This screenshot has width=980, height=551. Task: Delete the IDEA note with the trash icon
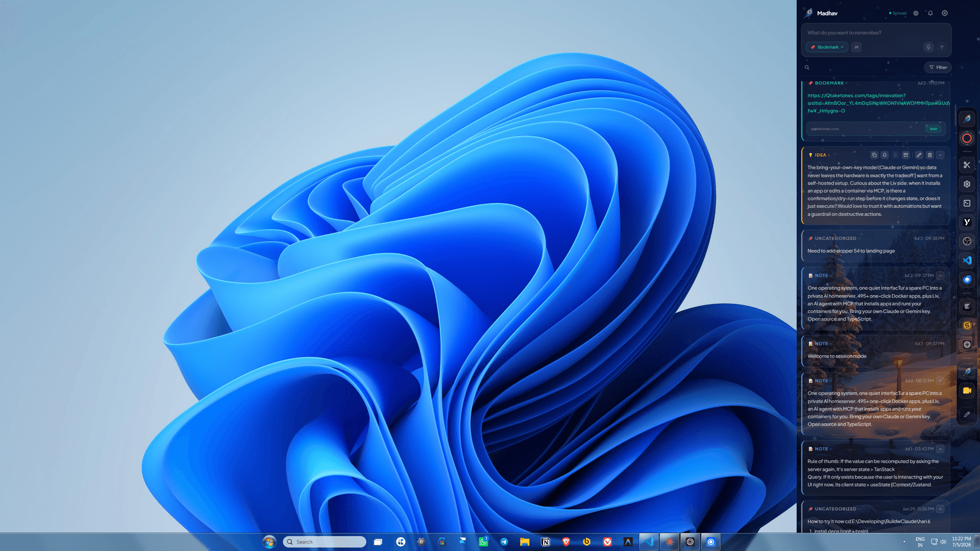929,155
